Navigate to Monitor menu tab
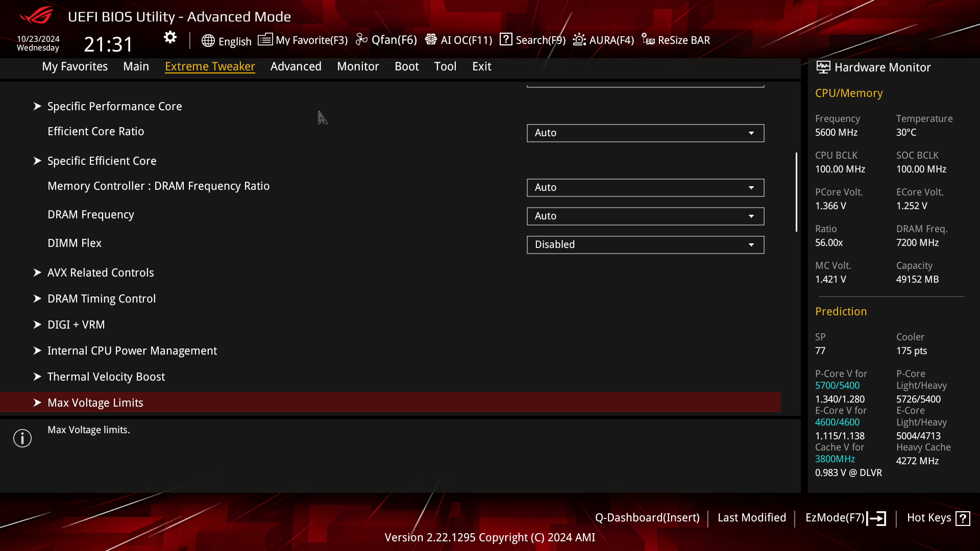Viewport: 980px width, 551px height. tap(358, 66)
